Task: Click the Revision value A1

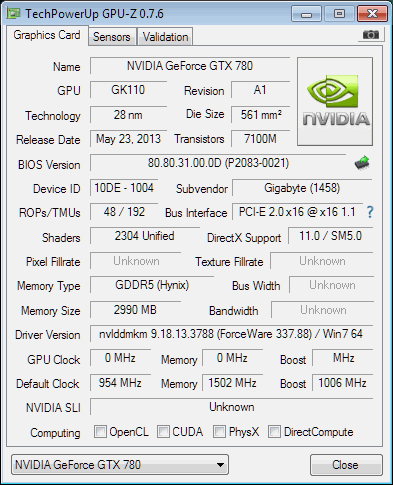Action: [x=260, y=90]
